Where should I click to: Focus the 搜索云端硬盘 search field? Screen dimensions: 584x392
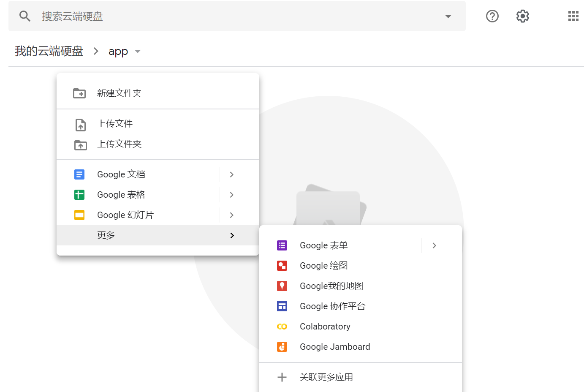(x=237, y=16)
